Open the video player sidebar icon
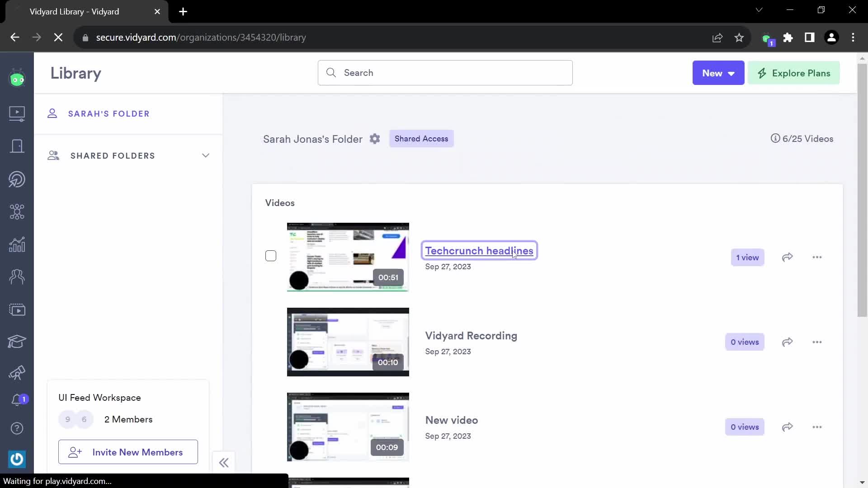The width and height of the screenshot is (868, 488). 17,310
